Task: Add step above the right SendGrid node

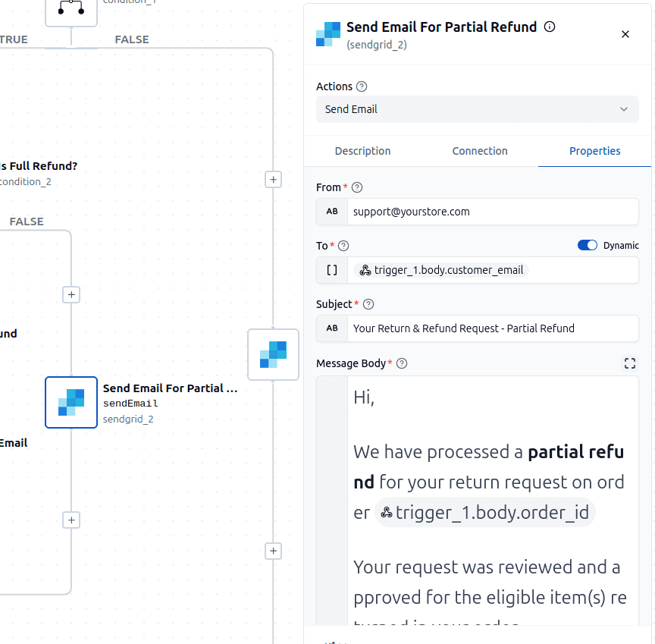Action: pos(273,180)
